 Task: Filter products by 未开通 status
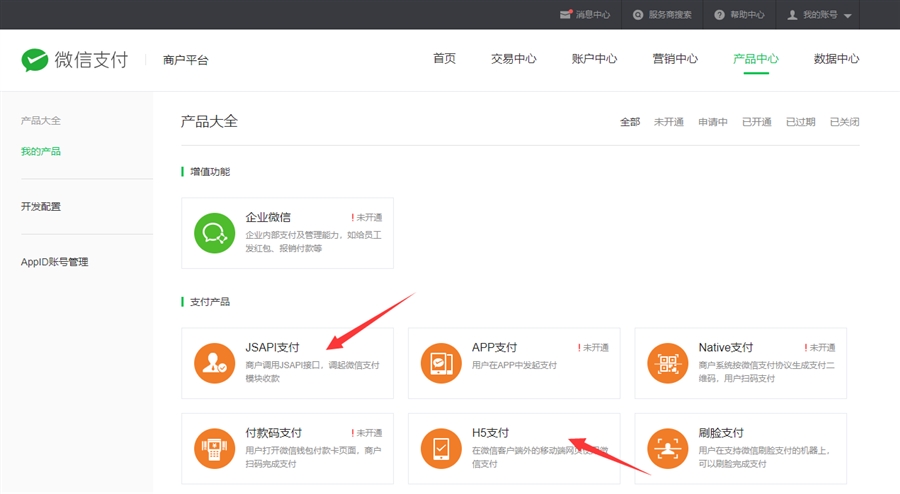pyautogui.click(x=668, y=122)
